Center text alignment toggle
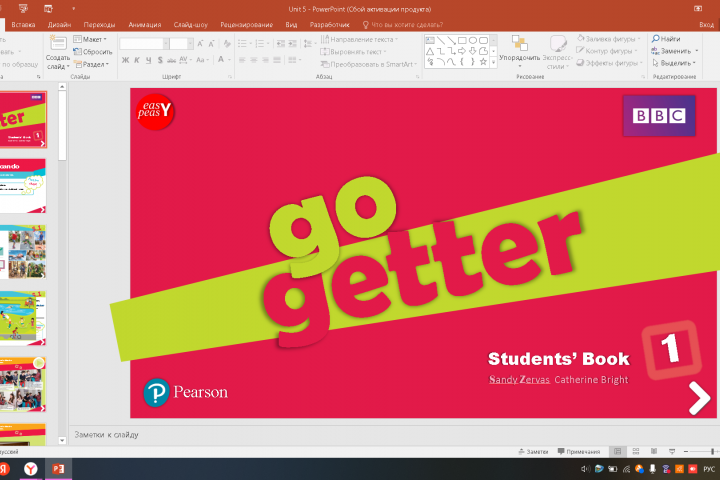720x480 pixels. click(x=253, y=60)
